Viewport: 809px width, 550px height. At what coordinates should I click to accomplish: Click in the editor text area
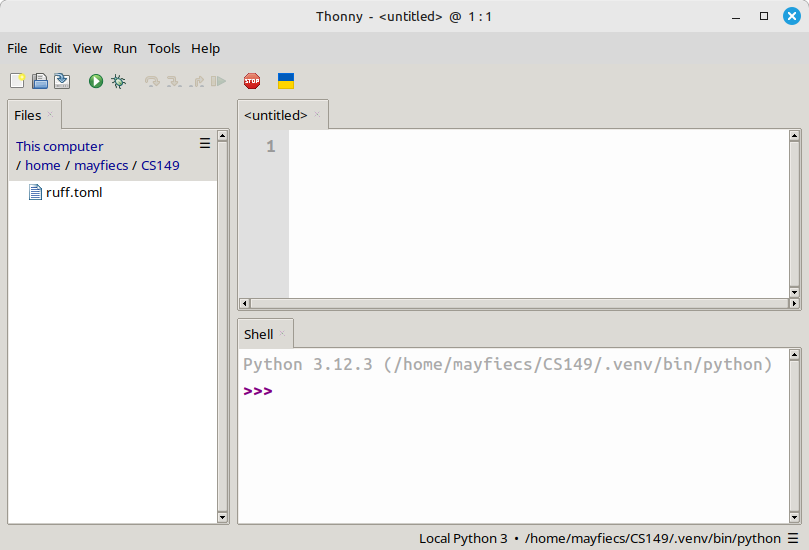click(538, 213)
